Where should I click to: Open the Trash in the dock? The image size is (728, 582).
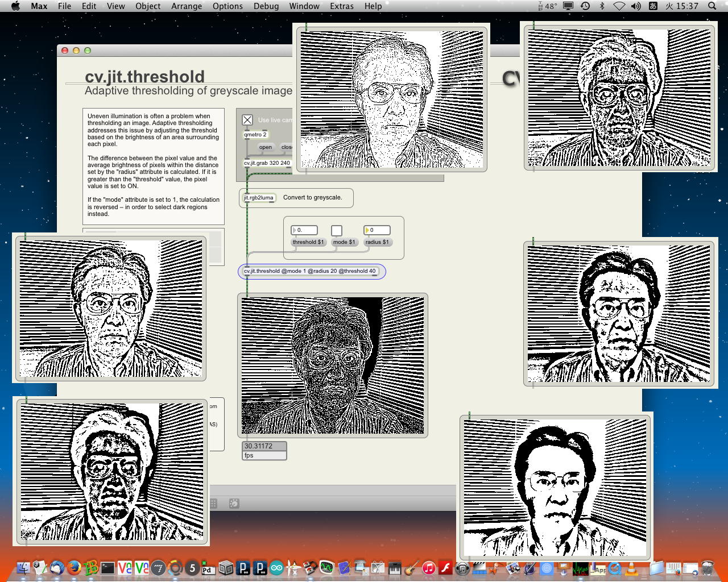click(x=708, y=567)
